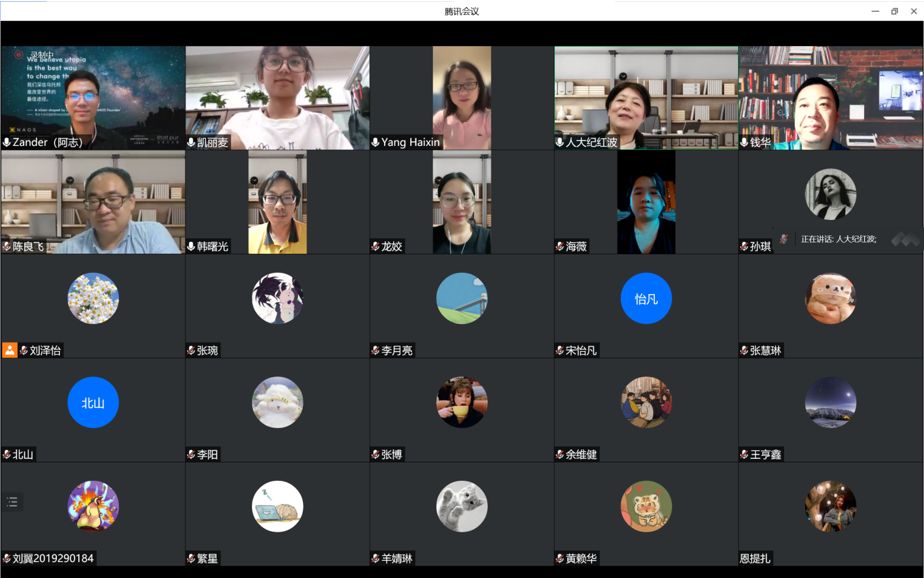Click blue 北山 avatar circle

click(93, 403)
